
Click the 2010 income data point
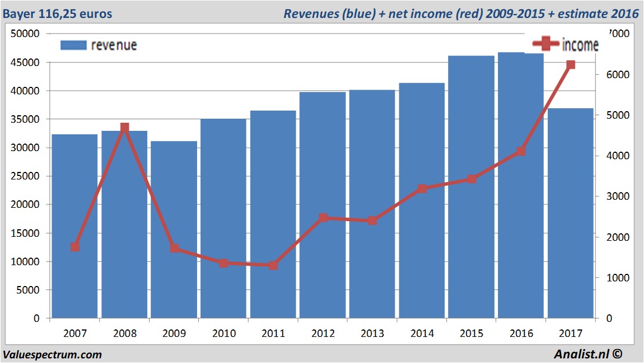[223, 263]
